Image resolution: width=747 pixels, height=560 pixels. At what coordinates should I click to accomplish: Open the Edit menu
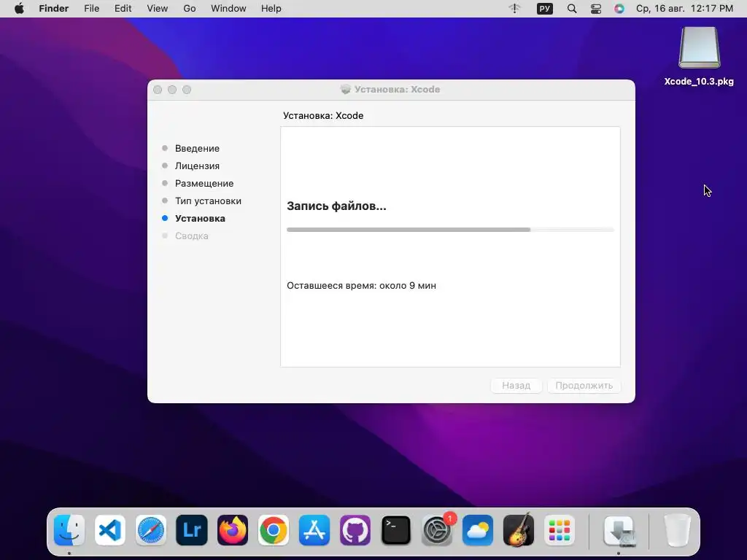tap(123, 9)
